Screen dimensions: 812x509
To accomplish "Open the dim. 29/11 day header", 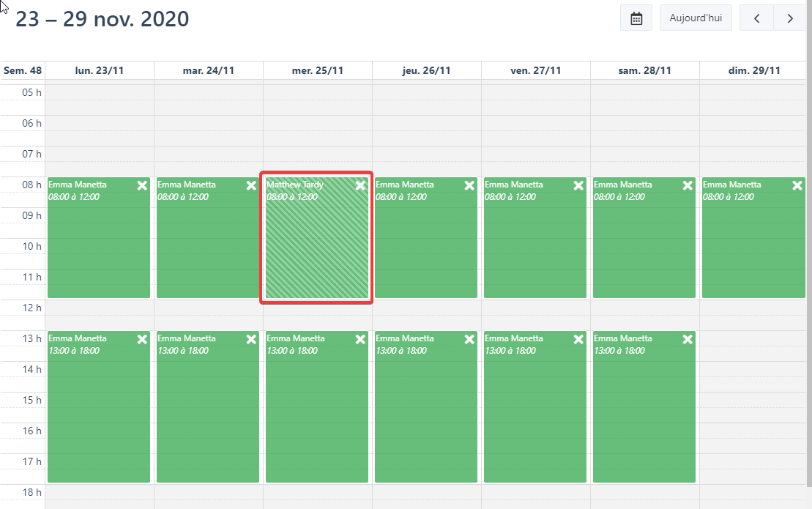I will [x=755, y=70].
